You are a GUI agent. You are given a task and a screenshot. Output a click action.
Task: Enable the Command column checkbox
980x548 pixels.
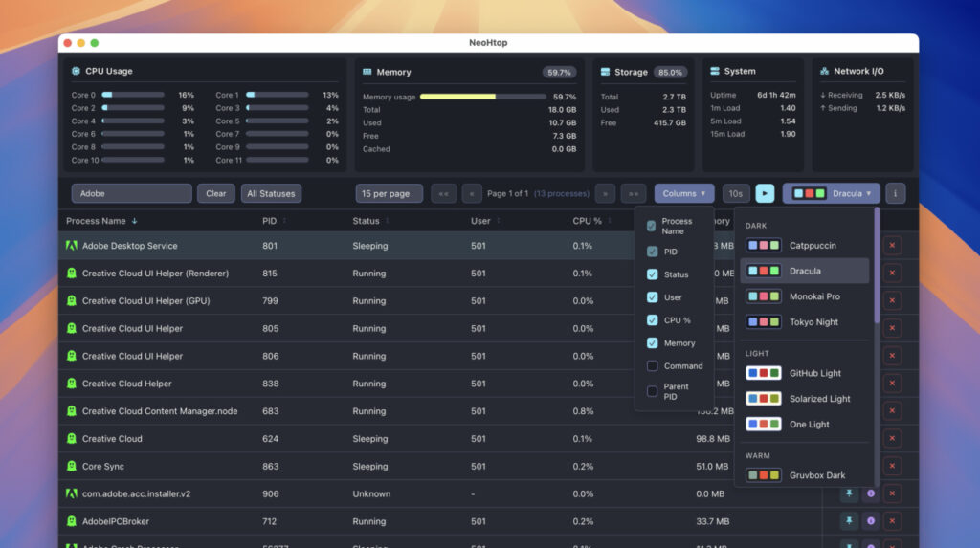pyautogui.click(x=652, y=366)
